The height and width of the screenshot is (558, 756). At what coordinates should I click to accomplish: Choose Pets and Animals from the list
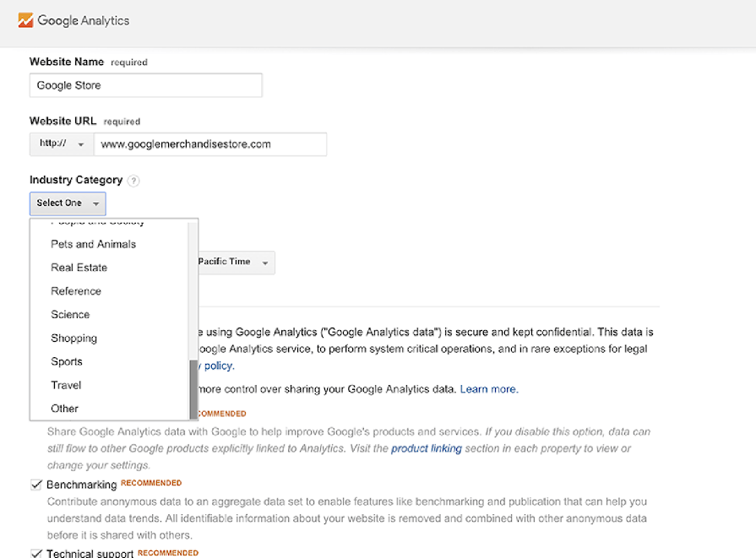click(x=94, y=244)
